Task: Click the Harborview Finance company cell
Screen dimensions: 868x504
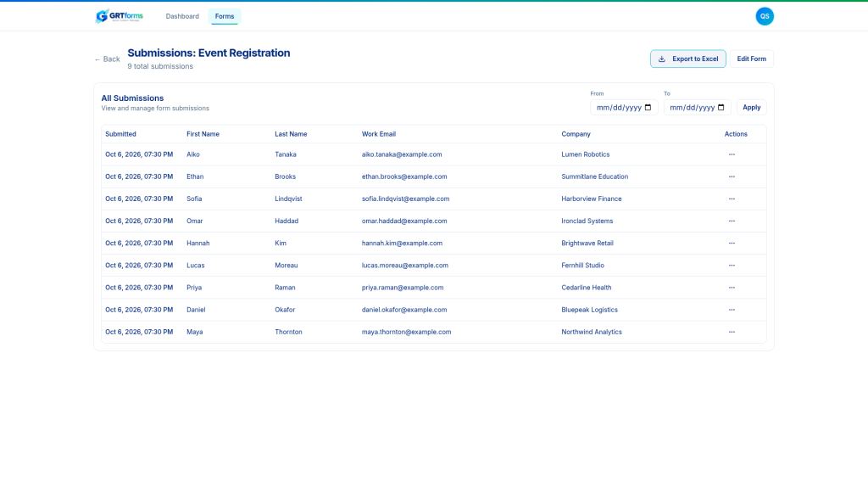Action: pos(591,199)
